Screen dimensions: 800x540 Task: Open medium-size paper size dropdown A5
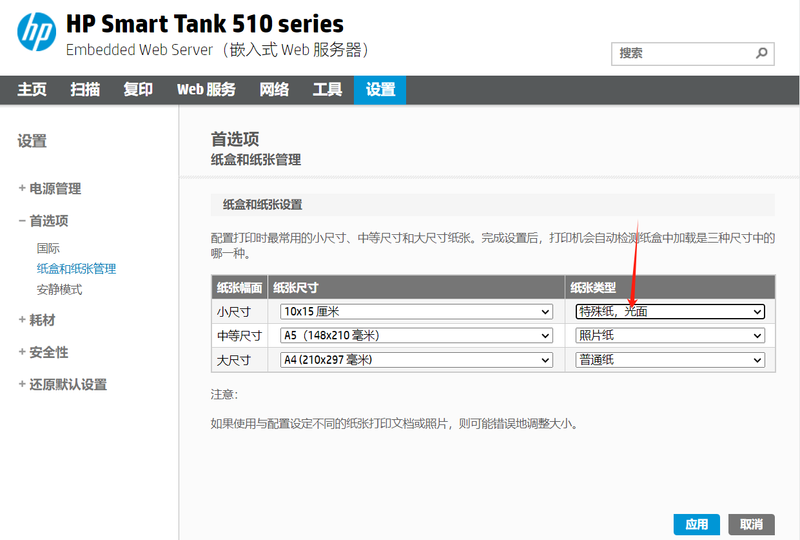pos(416,335)
